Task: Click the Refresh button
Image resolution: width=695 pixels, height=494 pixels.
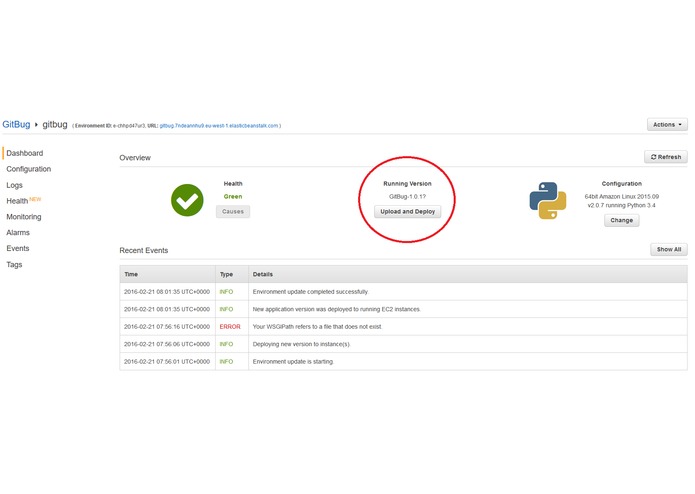Action: pyautogui.click(x=666, y=157)
